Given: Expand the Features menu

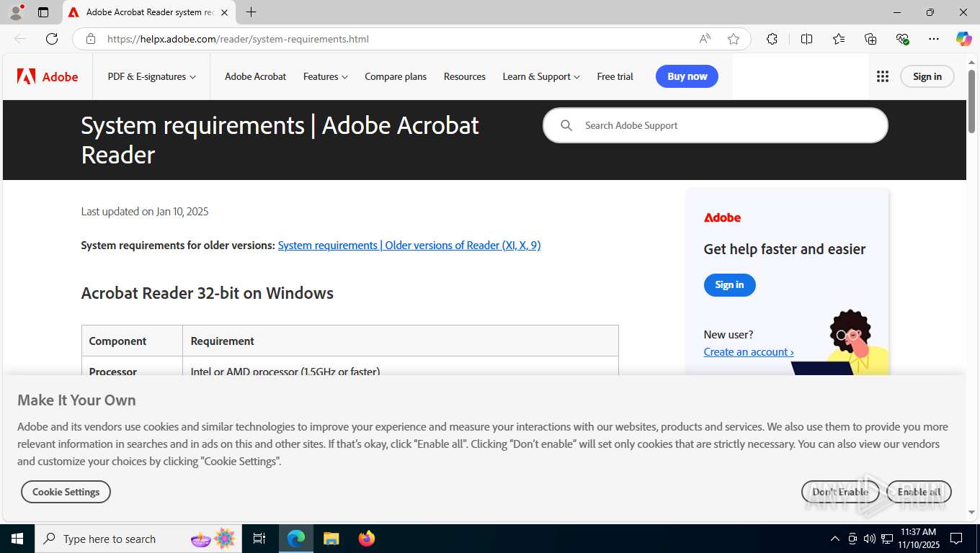Looking at the screenshot, I should (x=326, y=76).
